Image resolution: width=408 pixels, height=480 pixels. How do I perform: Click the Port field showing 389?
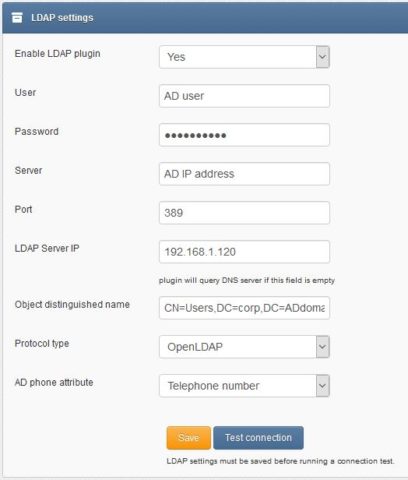pos(244,213)
